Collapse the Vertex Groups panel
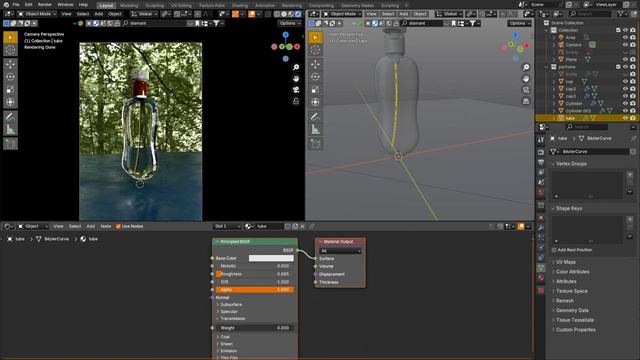This screenshot has width=640, height=360. [x=571, y=164]
